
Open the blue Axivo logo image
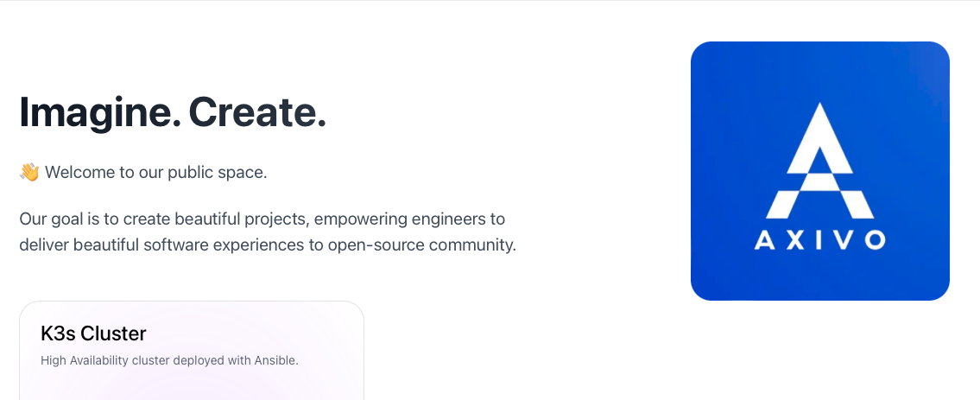[820, 170]
